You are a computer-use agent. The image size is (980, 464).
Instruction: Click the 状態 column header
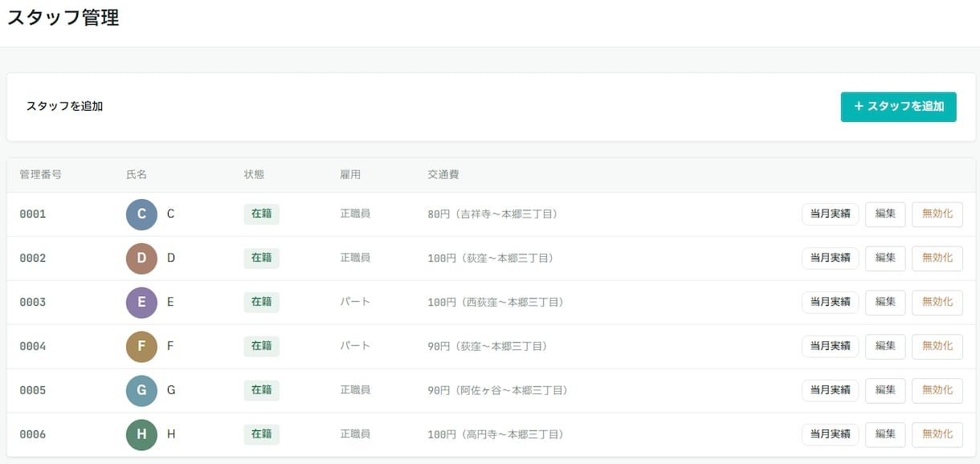coord(254,175)
